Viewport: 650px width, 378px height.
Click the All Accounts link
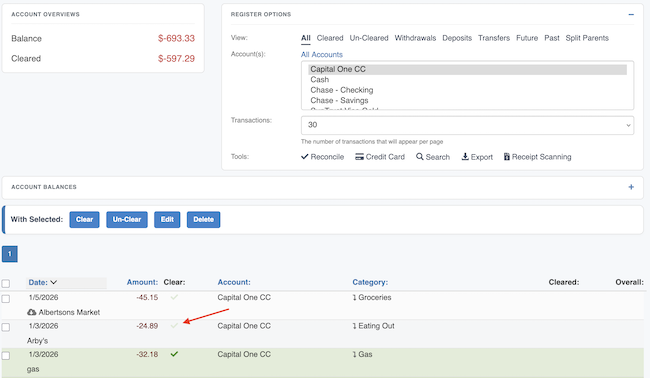pyautogui.click(x=322, y=54)
